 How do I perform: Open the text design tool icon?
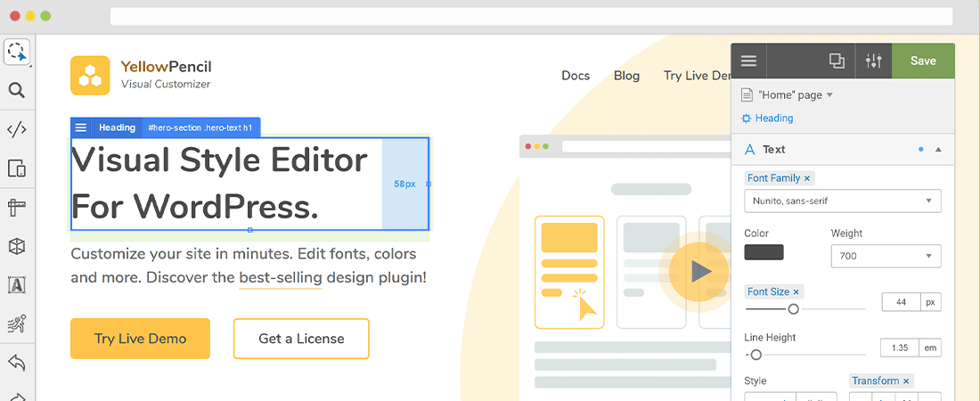click(x=17, y=284)
